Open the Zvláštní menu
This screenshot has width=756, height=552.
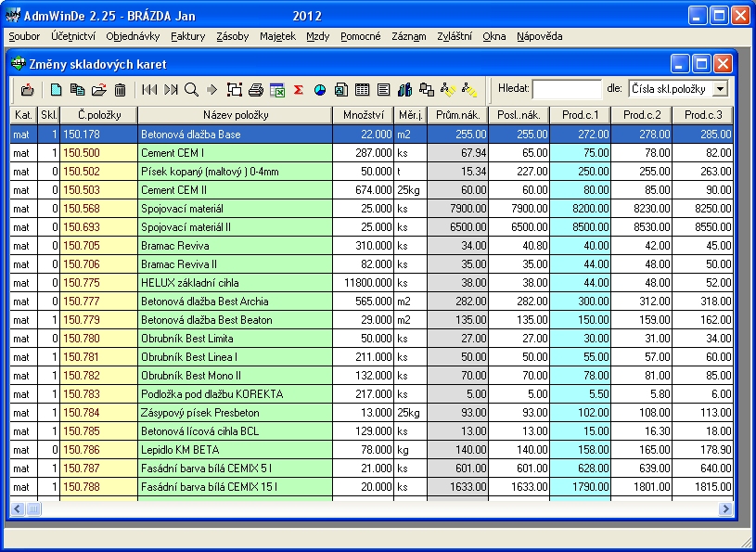455,36
